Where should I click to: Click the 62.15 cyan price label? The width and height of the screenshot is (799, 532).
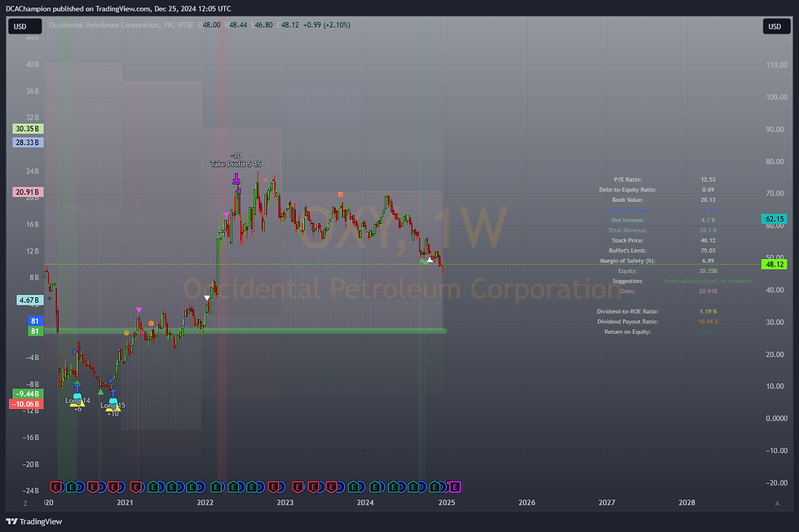[x=774, y=219]
